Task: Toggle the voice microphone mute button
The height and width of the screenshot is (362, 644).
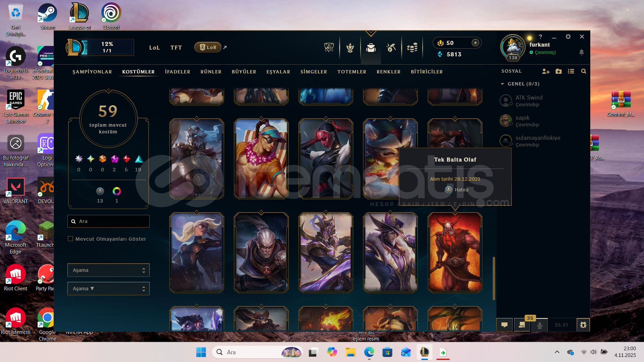Action: [x=540, y=325]
